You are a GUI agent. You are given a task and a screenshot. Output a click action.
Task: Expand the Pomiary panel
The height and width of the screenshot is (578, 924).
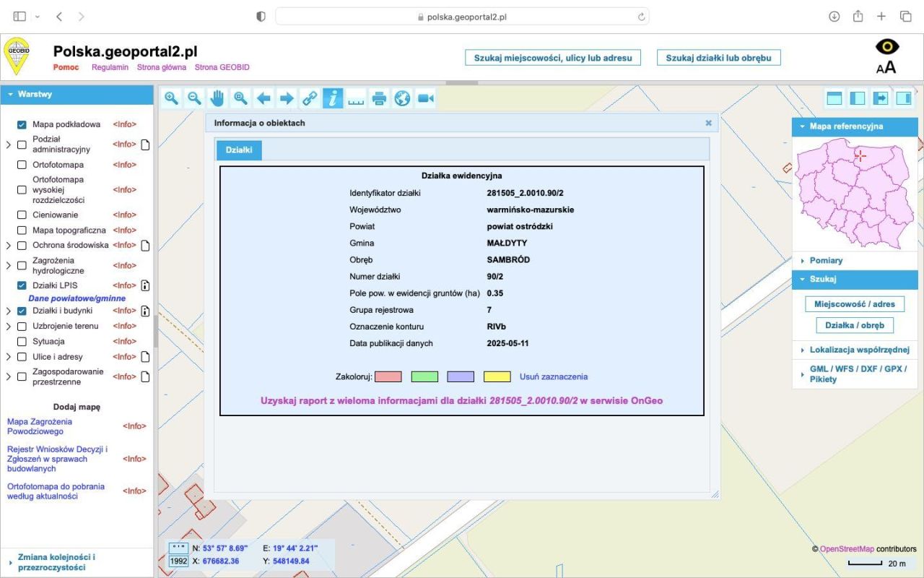pyautogui.click(x=826, y=260)
